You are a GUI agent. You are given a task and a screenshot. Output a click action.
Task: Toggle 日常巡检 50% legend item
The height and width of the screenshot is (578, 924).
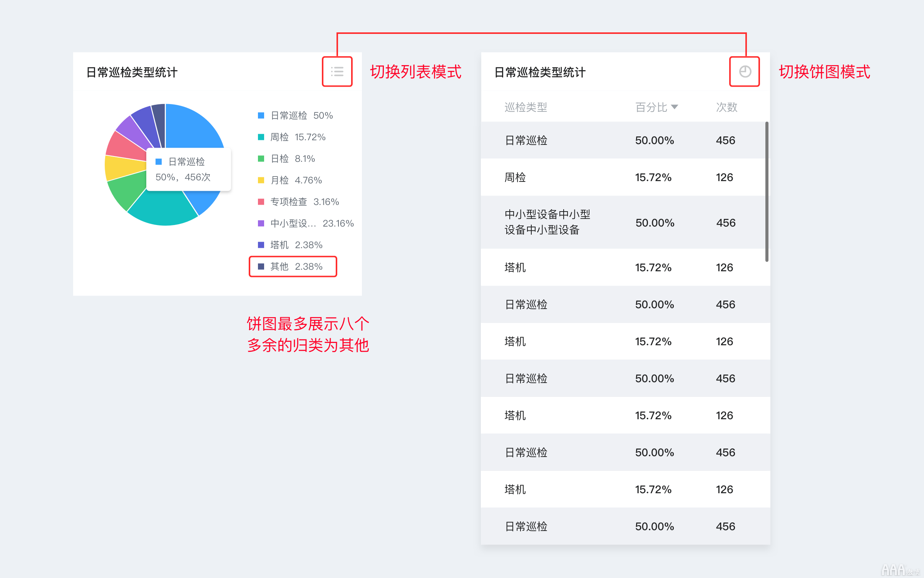tap(295, 116)
